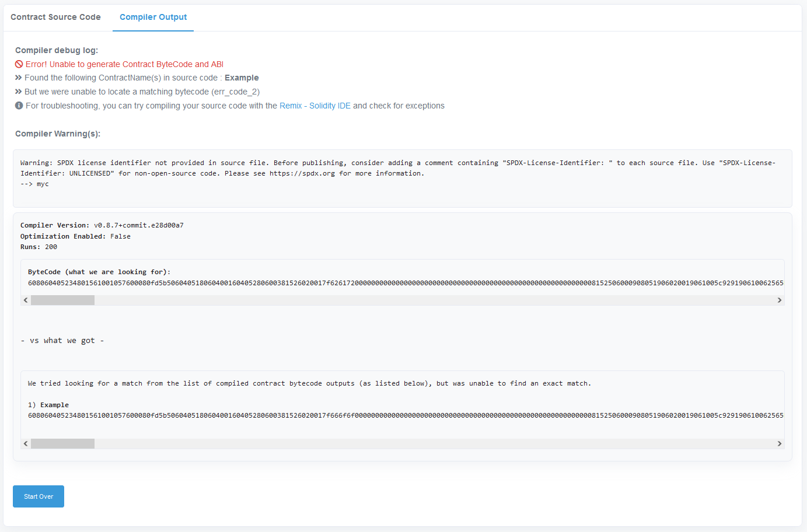807x532 pixels.
Task: Switch to the Contract Source Code tab
Action: point(55,17)
